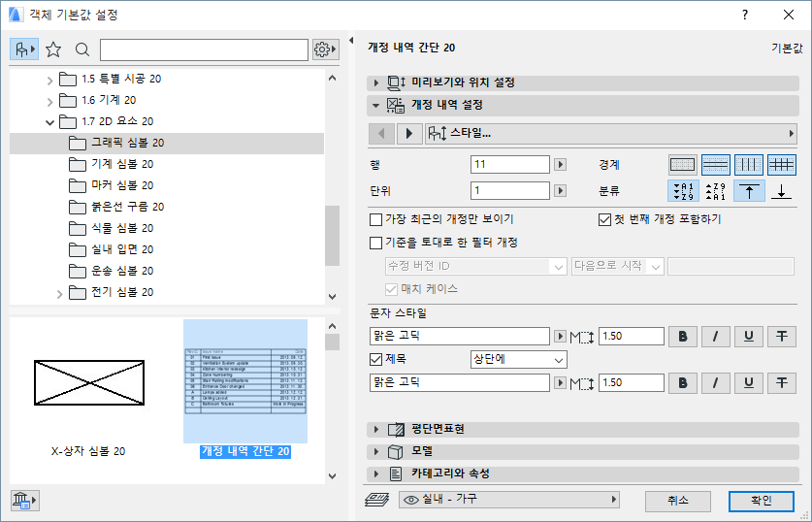Collapse the 1.7 2D 요소 20 folder
812x522 pixels.
(x=49, y=122)
